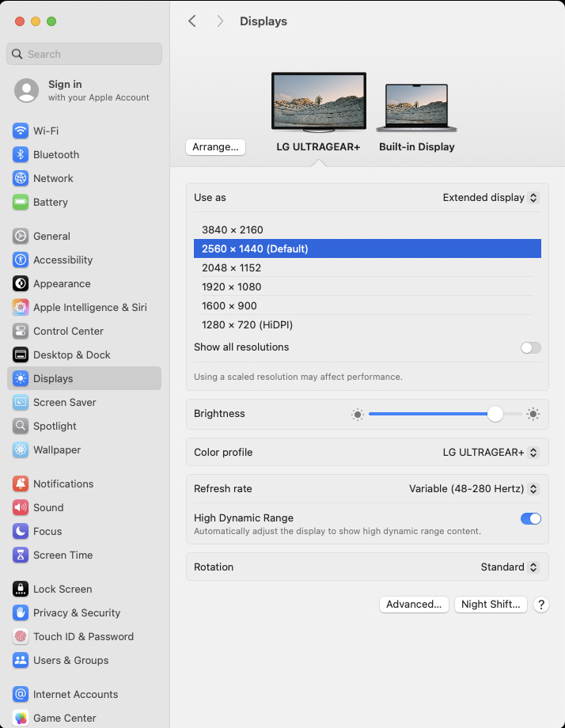Open the Refresh rate dropdown
This screenshot has height=728, width=565.
coord(473,489)
